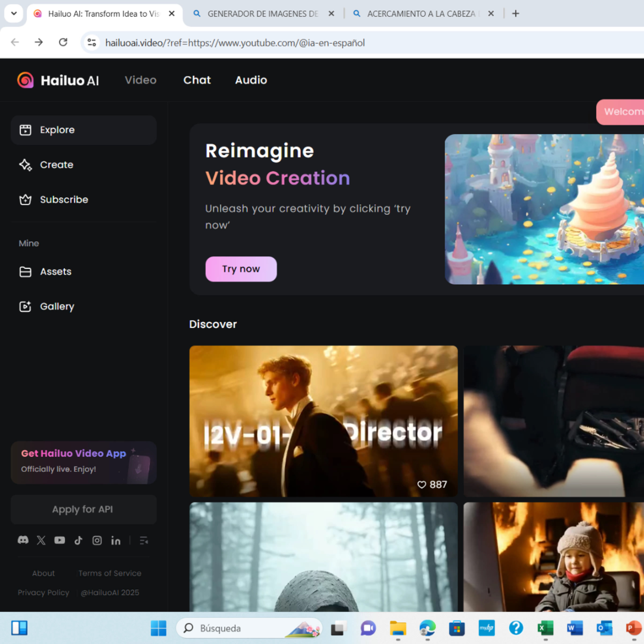The image size is (644, 644).
Task: Open Windows Start menu
Action: pyautogui.click(x=158, y=628)
